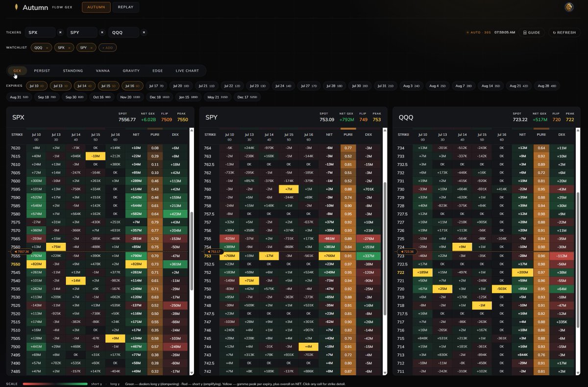The width and height of the screenshot is (588, 387).
Task: Deselect the Jul 10 0D expiry chip
Action: pyautogui.click(x=37, y=86)
